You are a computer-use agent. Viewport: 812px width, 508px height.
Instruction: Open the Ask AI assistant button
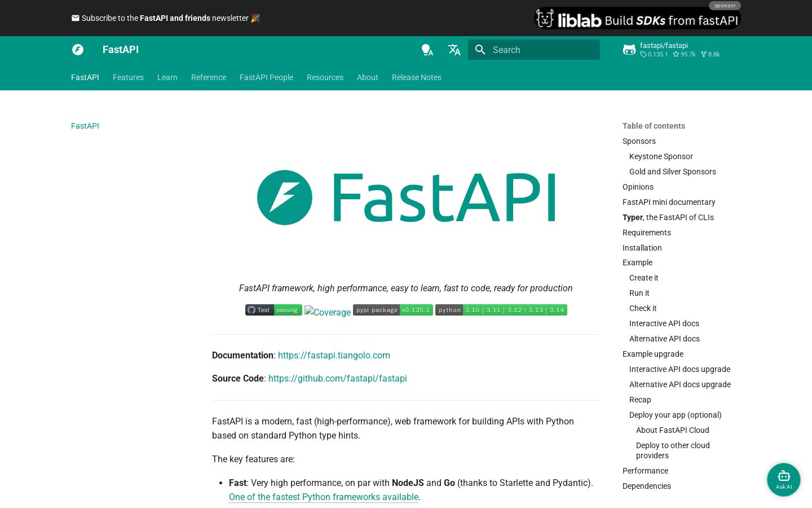point(784,480)
